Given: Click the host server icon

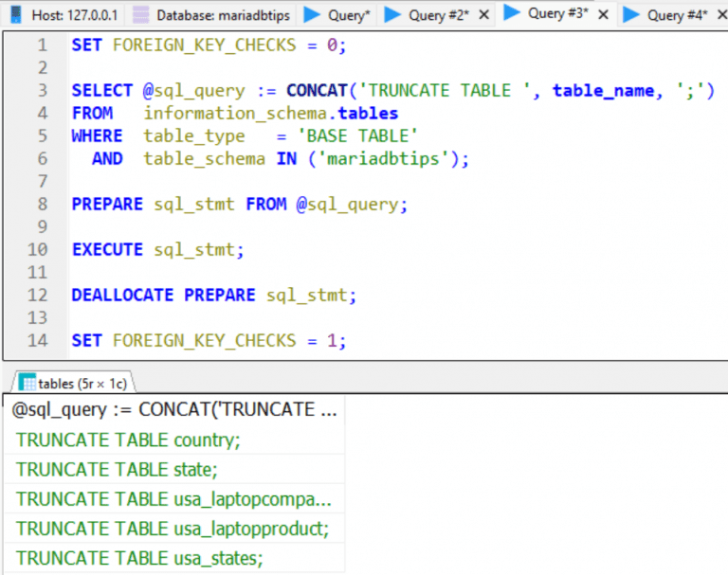Looking at the screenshot, I should coord(16,15).
